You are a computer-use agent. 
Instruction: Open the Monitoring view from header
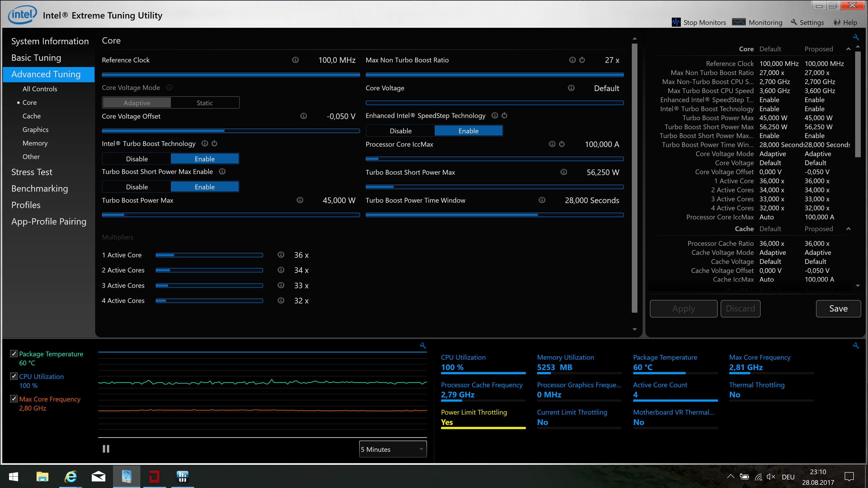[757, 22]
